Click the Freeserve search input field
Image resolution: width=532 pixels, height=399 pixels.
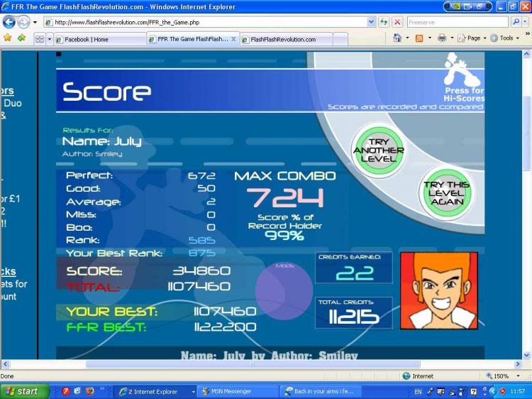click(458, 22)
